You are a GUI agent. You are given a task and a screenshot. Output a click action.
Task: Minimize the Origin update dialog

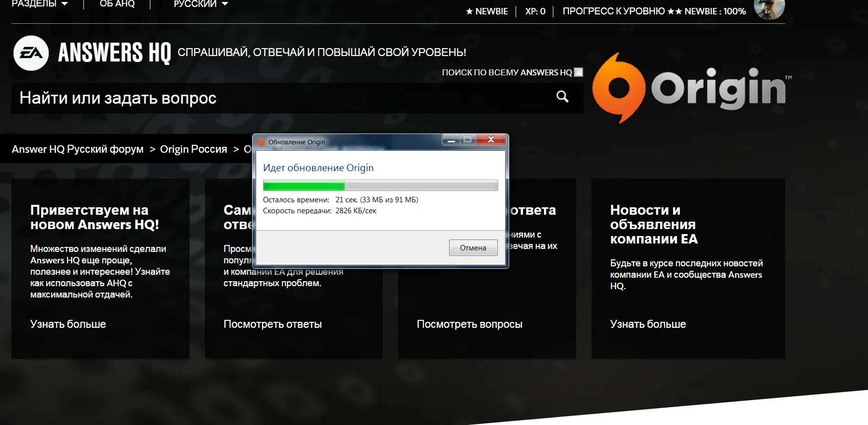[451, 140]
